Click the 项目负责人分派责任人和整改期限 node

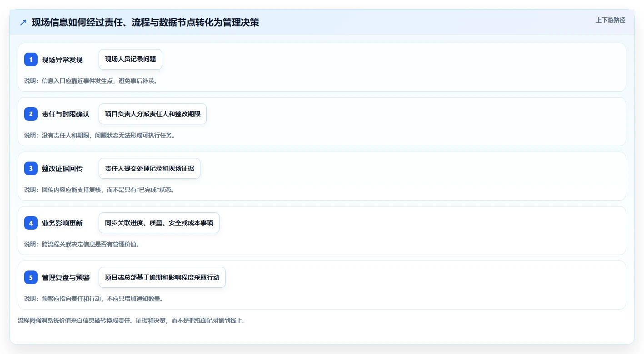[x=153, y=114]
